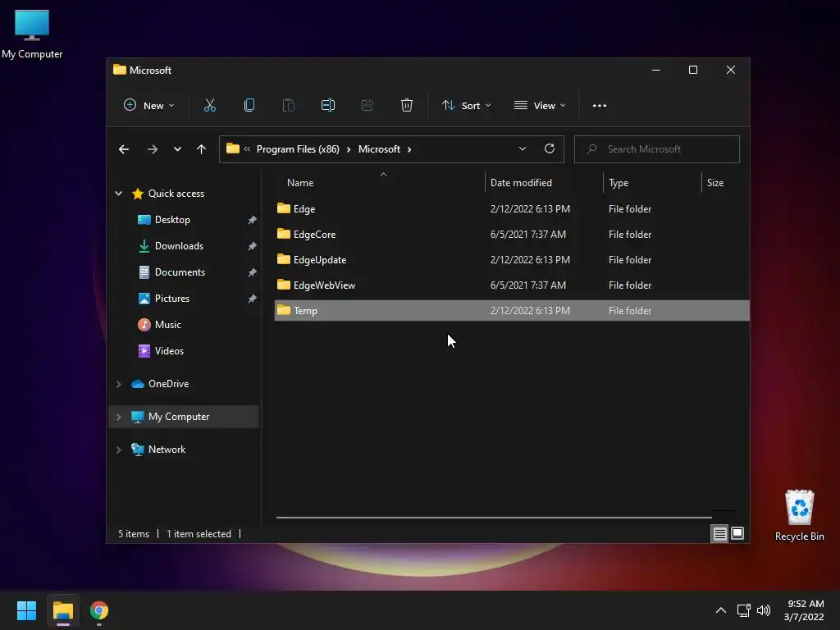The image size is (840, 630).
Task: Click the Copy icon in toolbar
Action: [249, 106]
